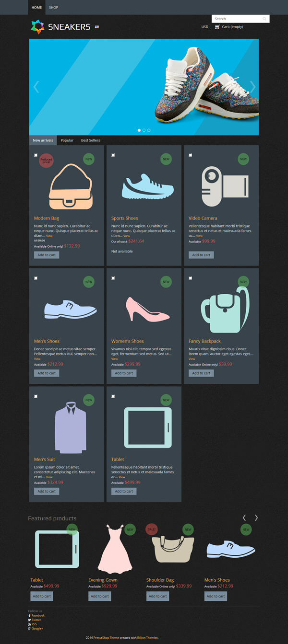Open the Facebook follow link

tap(38, 615)
